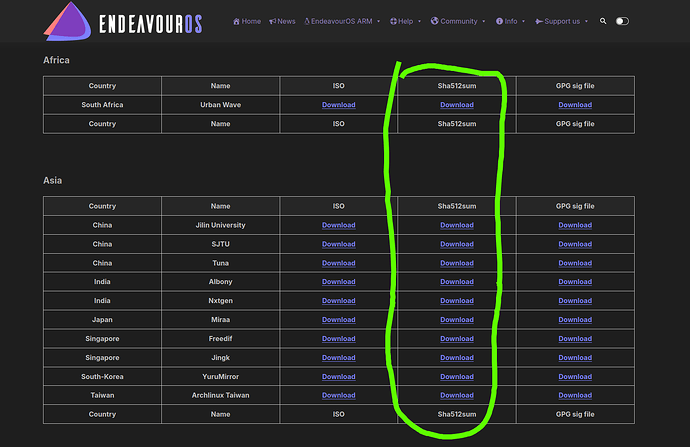Click the Asia section heading
The height and width of the screenshot is (447, 690).
point(52,180)
